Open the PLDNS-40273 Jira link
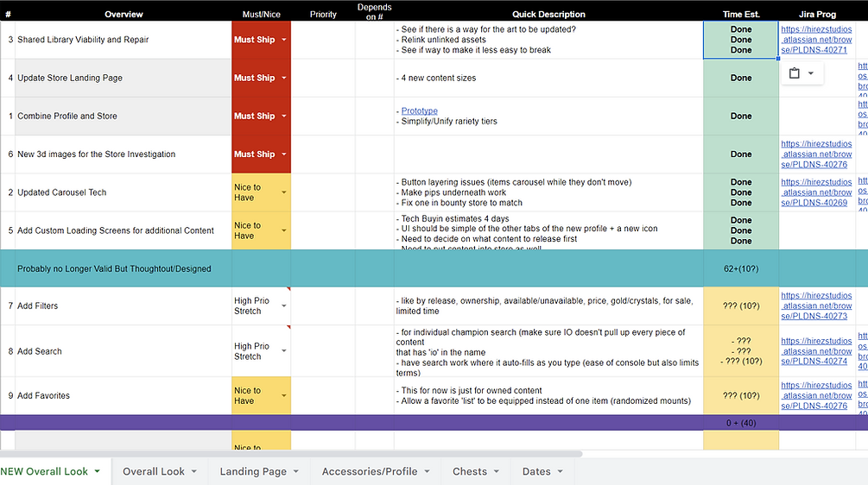The image size is (868, 485). coord(816,305)
